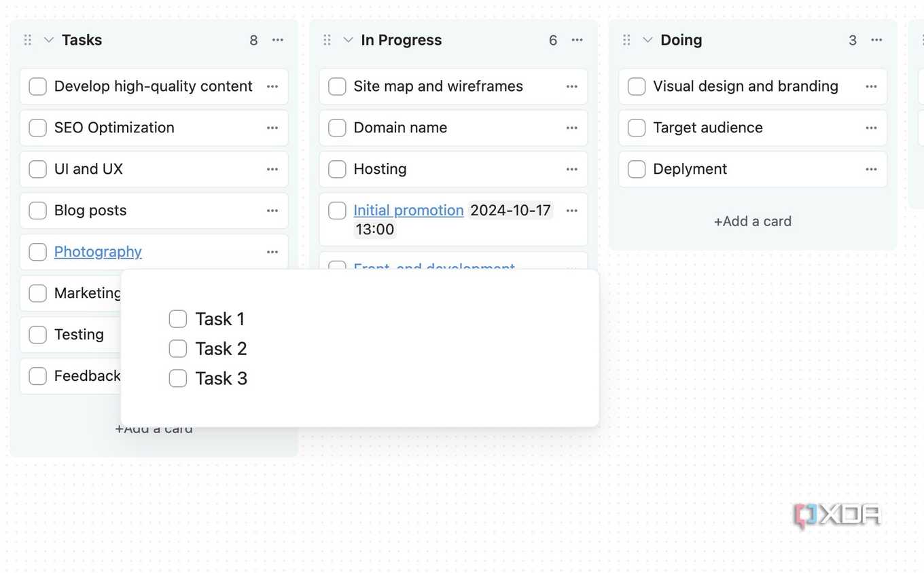Click Add a card in Doing column

(753, 221)
